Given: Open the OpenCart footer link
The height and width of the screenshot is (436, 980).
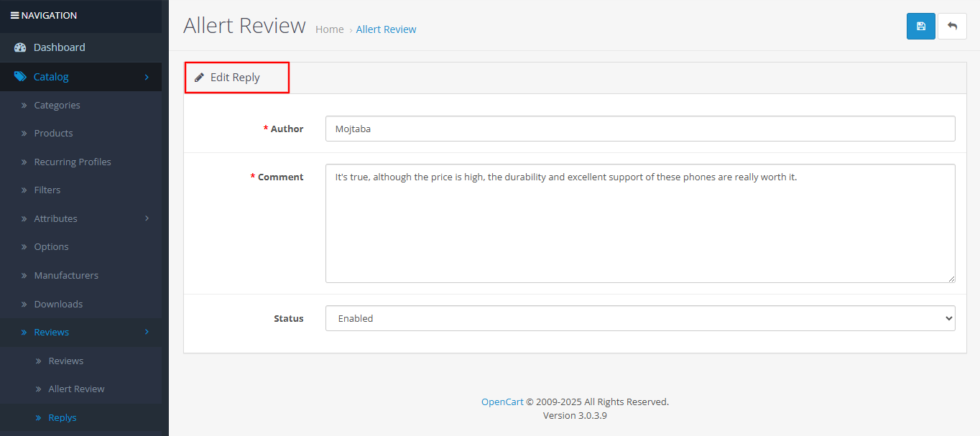Looking at the screenshot, I should [502, 402].
